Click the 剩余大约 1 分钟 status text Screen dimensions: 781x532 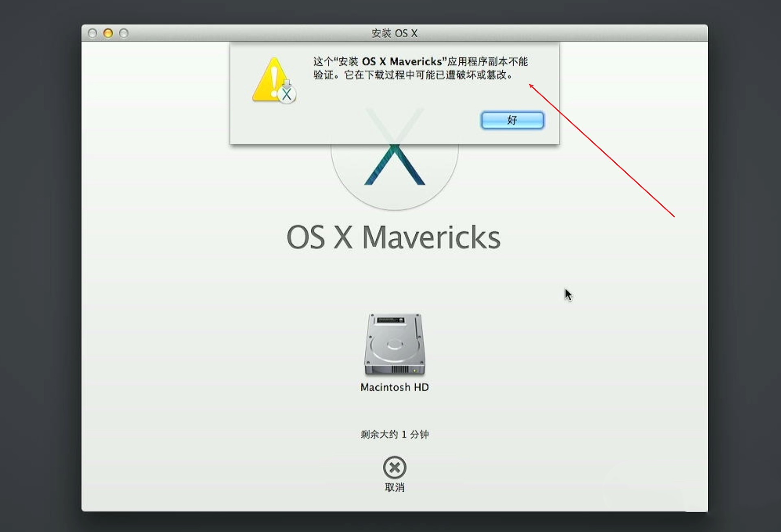coord(394,434)
